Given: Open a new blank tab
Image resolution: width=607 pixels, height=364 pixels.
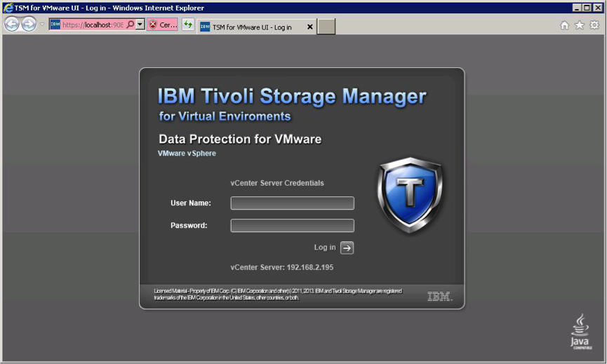Looking at the screenshot, I should coord(326,27).
